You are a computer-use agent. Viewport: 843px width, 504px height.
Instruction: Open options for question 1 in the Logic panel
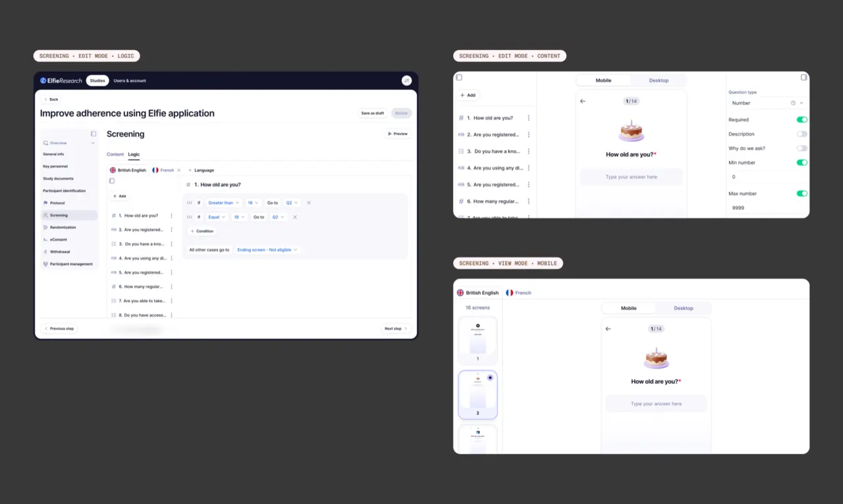coord(172,216)
